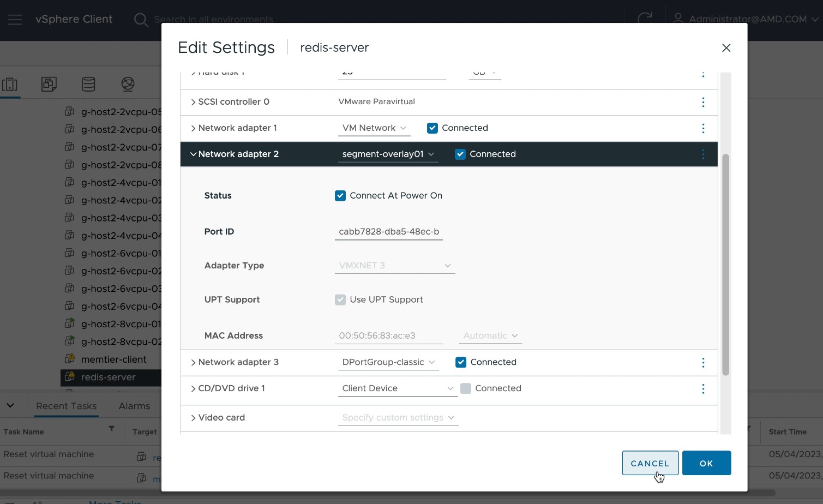Screen dimensions: 823x504
Task: Open the Networking inventory view
Action: click(128, 85)
